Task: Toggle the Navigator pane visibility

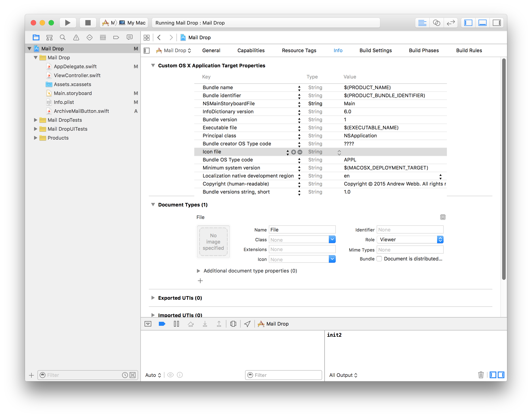Action: point(468,23)
